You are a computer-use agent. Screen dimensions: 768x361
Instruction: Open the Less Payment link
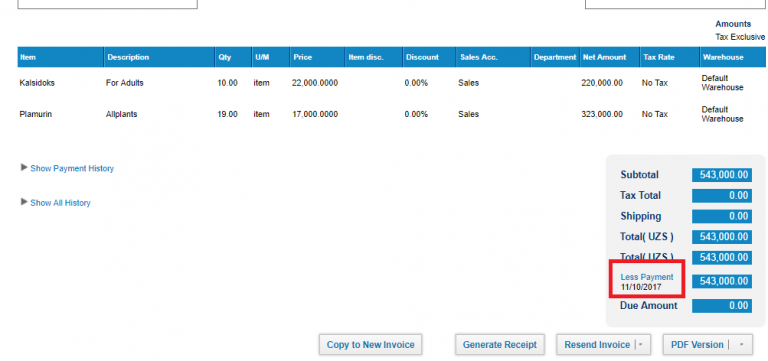coord(647,277)
